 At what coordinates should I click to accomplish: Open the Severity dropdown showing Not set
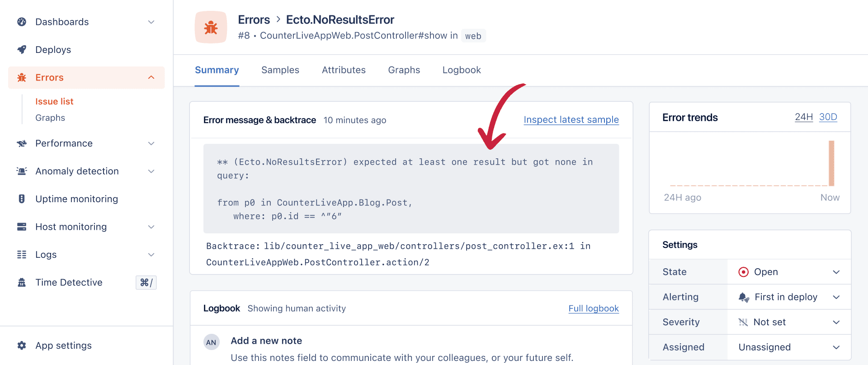(789, 322)
